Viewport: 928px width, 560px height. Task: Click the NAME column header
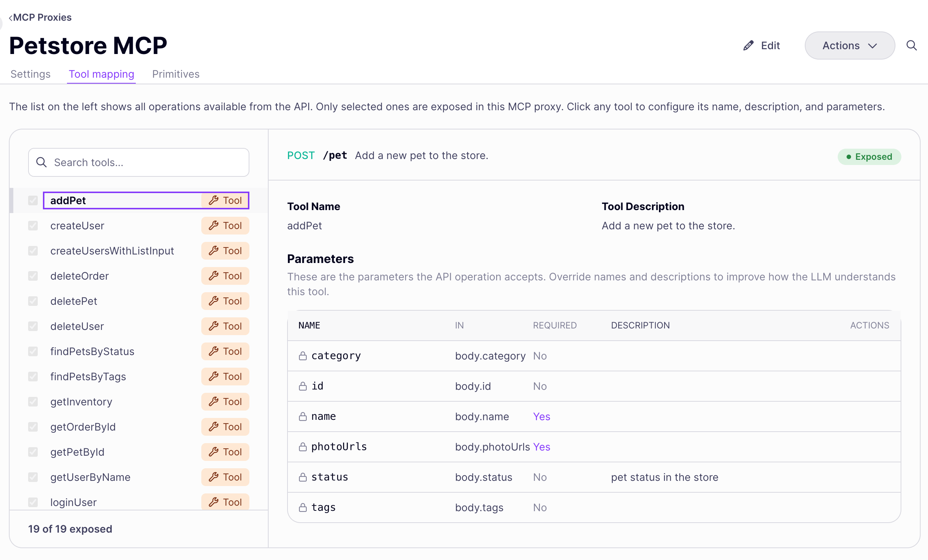[309, 325]
